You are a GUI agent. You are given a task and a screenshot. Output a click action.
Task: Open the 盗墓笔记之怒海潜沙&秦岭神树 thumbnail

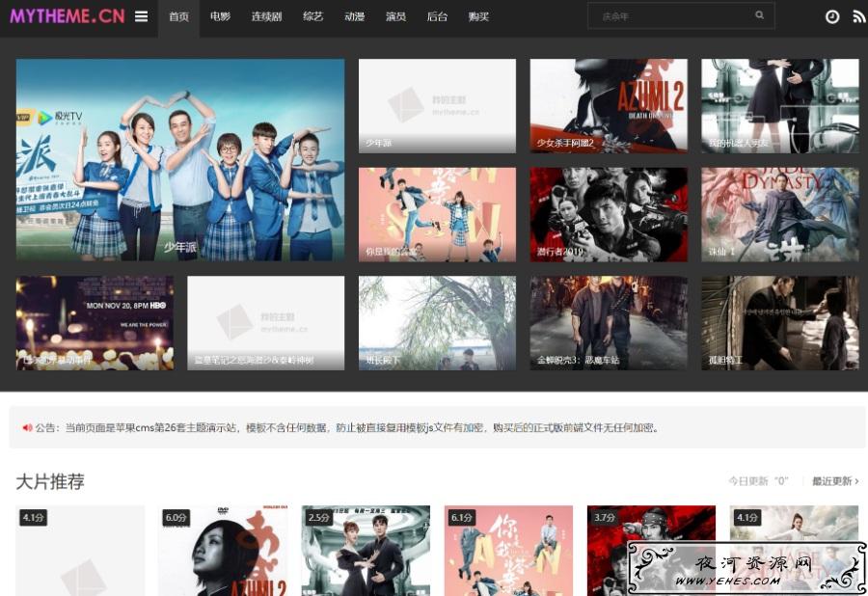266,323
